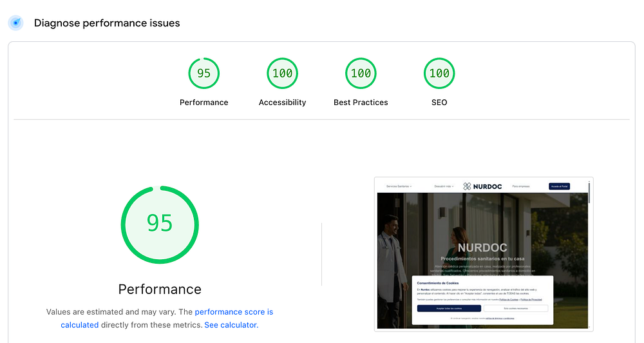Click the large Performance title text
Image resolution: width=644 pixels, height=343 pixels.
[x=160, y=289]
